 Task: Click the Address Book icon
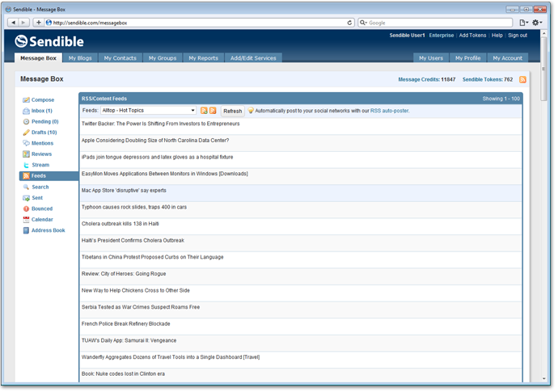pos(26,231)
